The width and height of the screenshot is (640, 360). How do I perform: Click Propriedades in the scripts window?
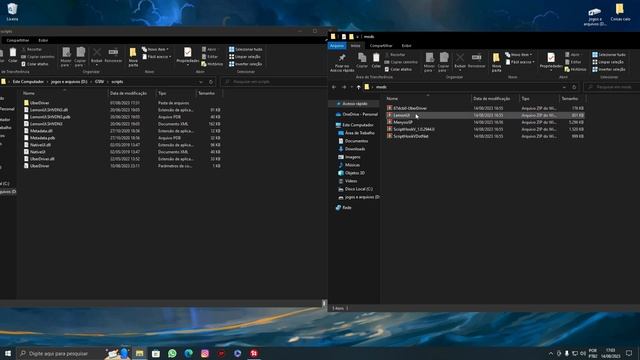tap(187, 56)
